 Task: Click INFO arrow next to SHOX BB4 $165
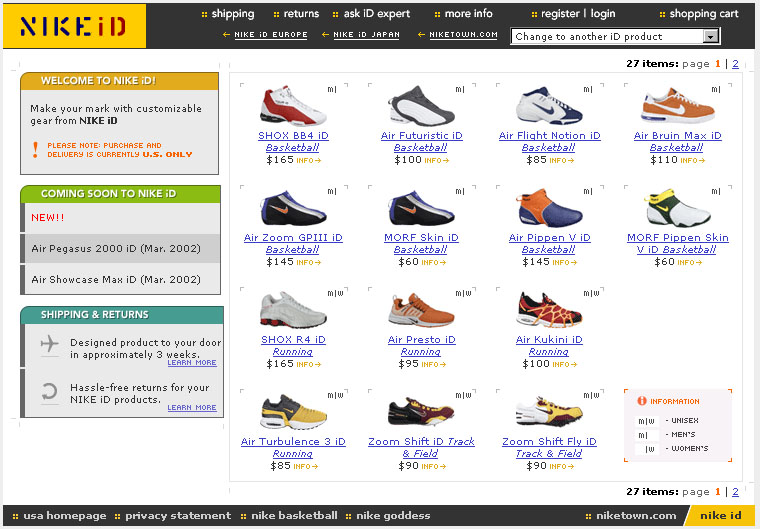point(309,160)
